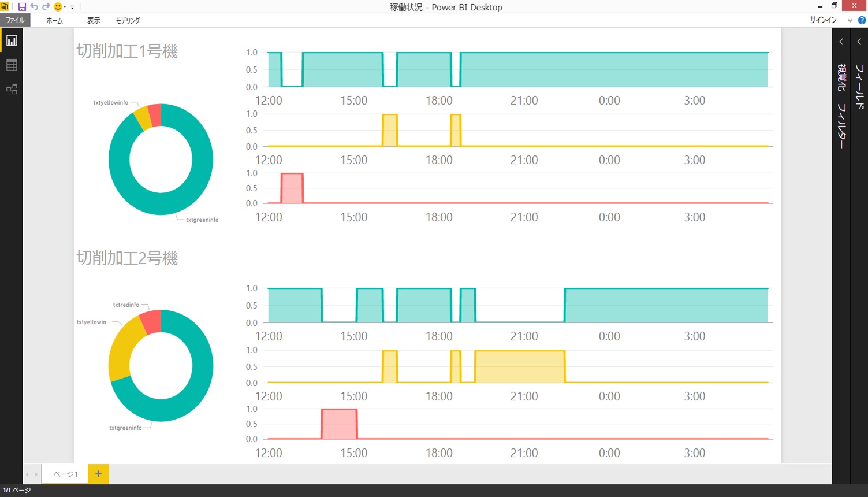This screenshot has width=868, height=497.
Task: Click the Power BI app icon
Action: (x=5, y=6)
